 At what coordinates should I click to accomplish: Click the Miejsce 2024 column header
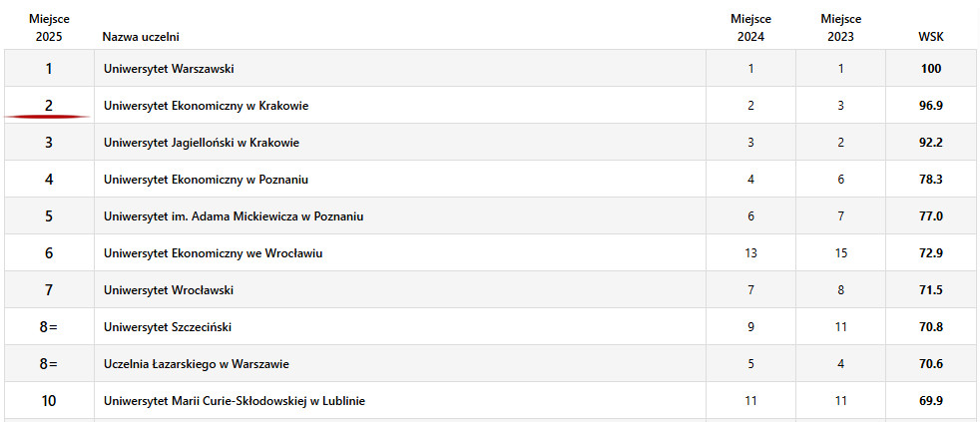750,28
